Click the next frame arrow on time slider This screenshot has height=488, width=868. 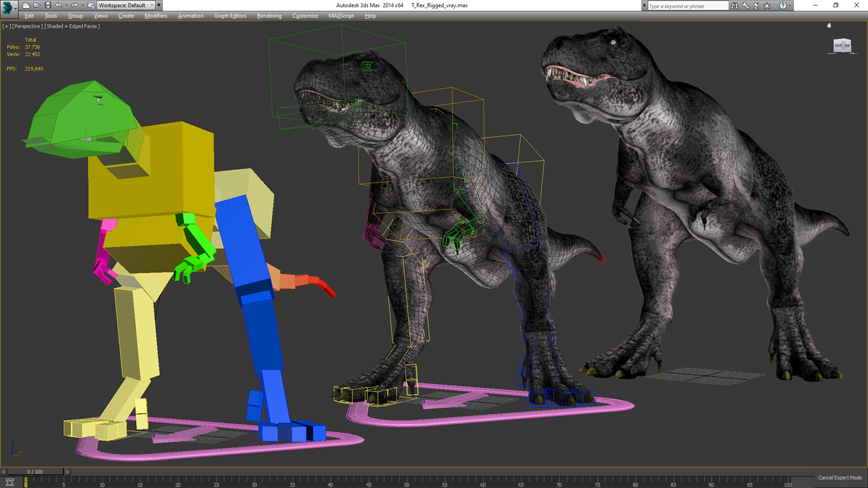(67, 472)
